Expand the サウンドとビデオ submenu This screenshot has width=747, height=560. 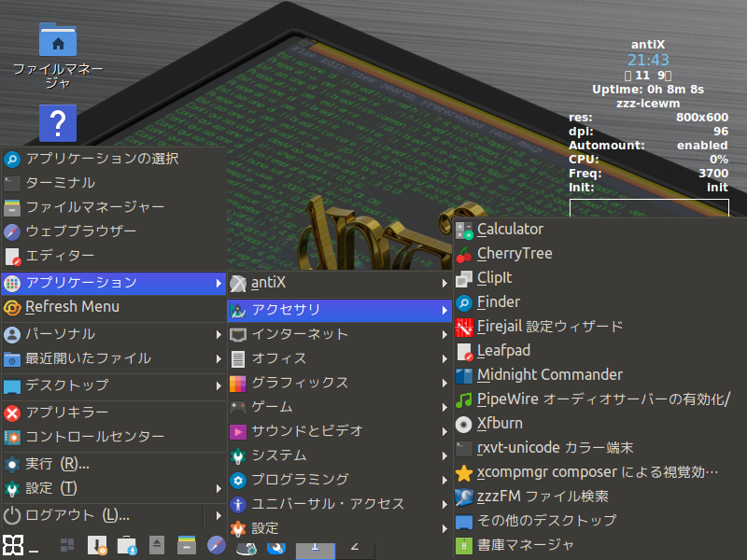coord(340,432)
